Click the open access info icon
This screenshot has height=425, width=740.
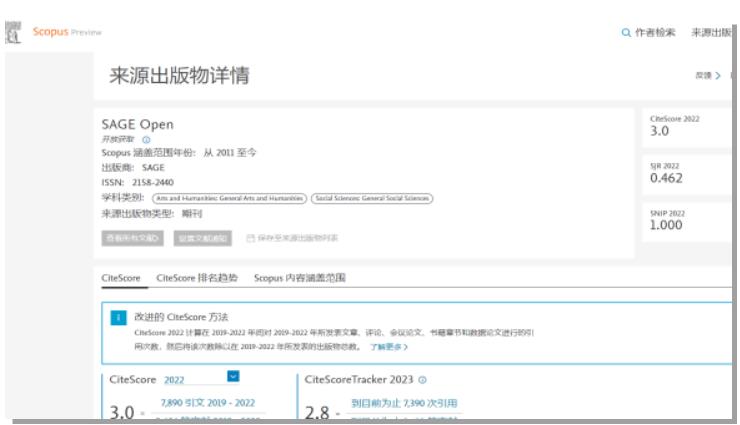click(146, 140)
